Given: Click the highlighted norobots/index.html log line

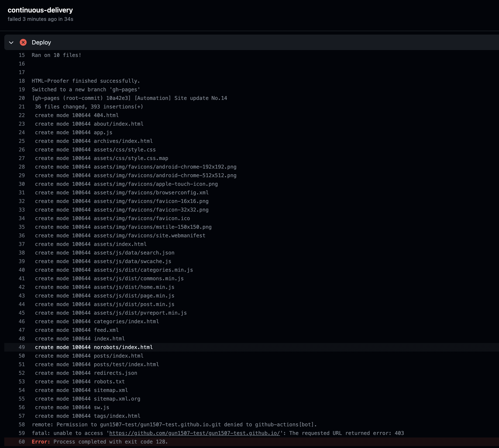Looking at the screenshot, I should pyautogui.click(x=93, y=347).
